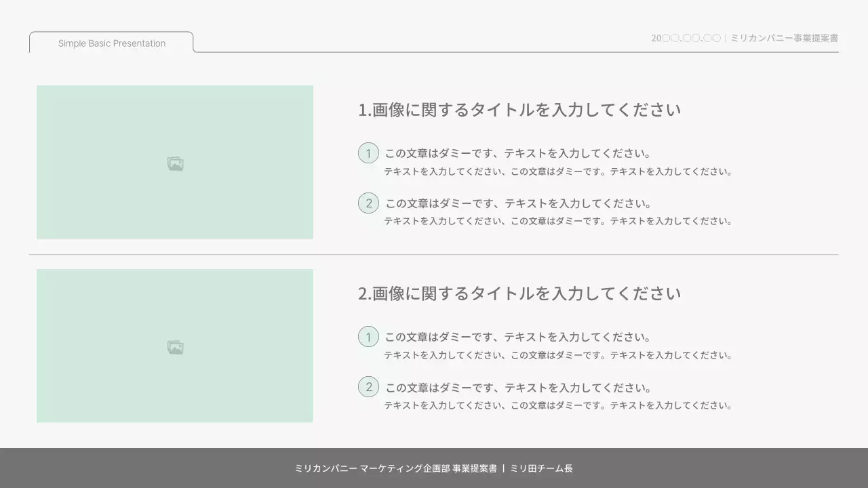Click the horizontal divider between sections
This screenshot has width=868, height=488.
coord(434,253)
